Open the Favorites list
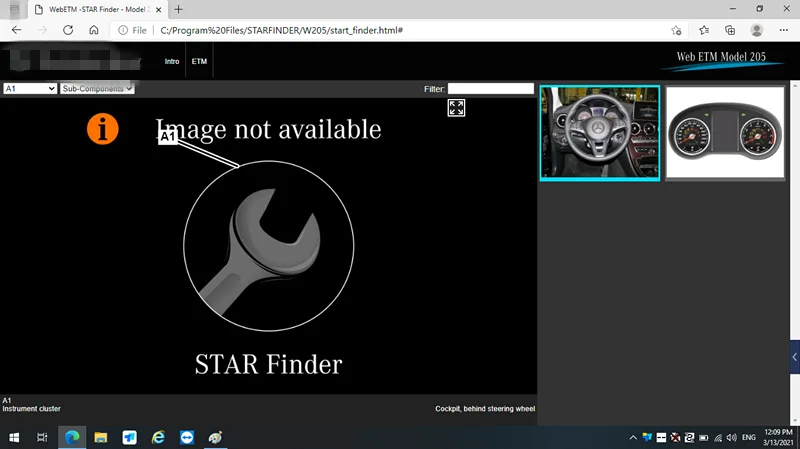 click(704, 30)
